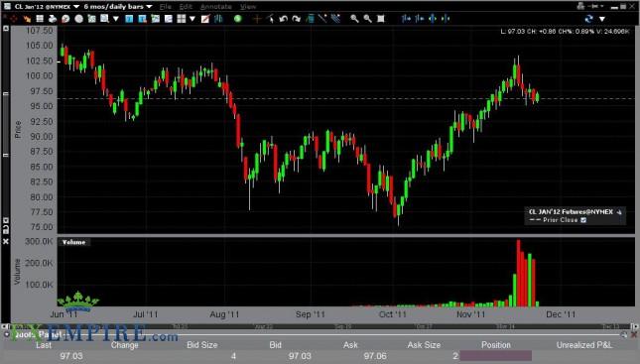640x364 pixels.
Task: Click the timeline scrollbar track under chart
Action: [320, 326]
